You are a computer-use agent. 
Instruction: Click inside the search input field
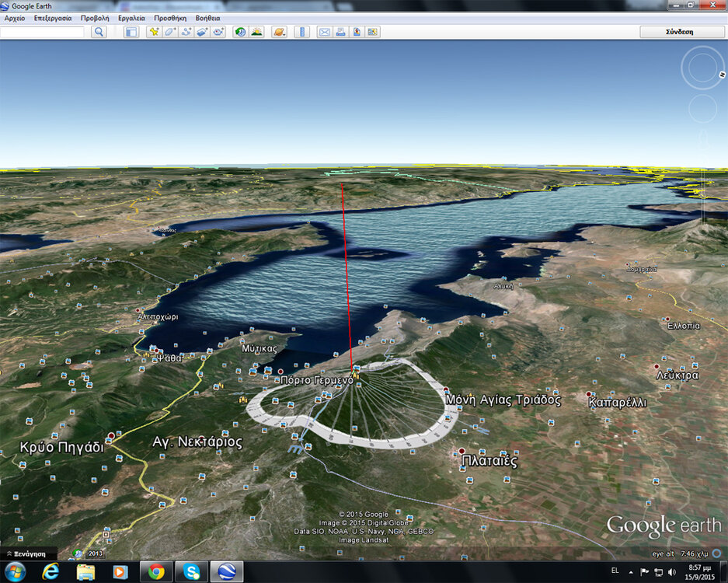click(x=43, y=32)
